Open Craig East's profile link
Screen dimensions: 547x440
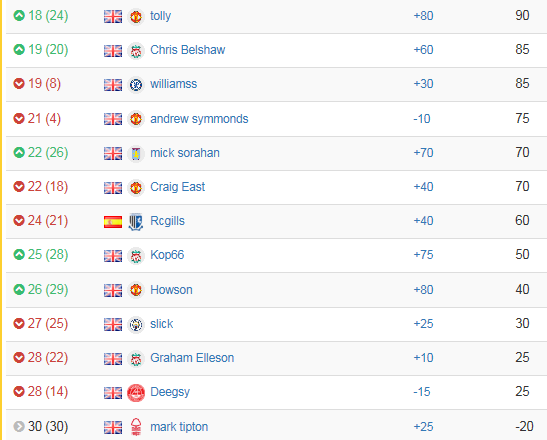click(178, 187)
